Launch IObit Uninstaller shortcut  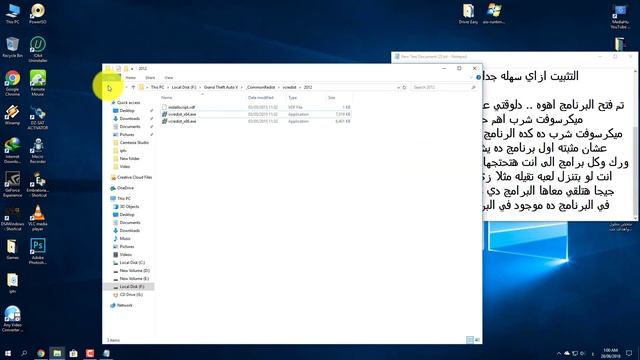tap(38, 49)
